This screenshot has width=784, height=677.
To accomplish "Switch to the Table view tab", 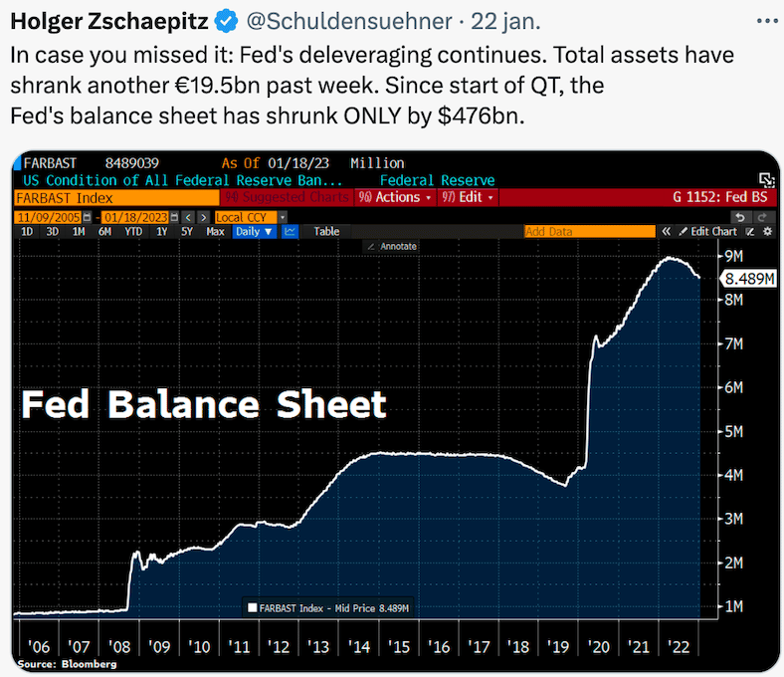I will click(x=326, y=232).
